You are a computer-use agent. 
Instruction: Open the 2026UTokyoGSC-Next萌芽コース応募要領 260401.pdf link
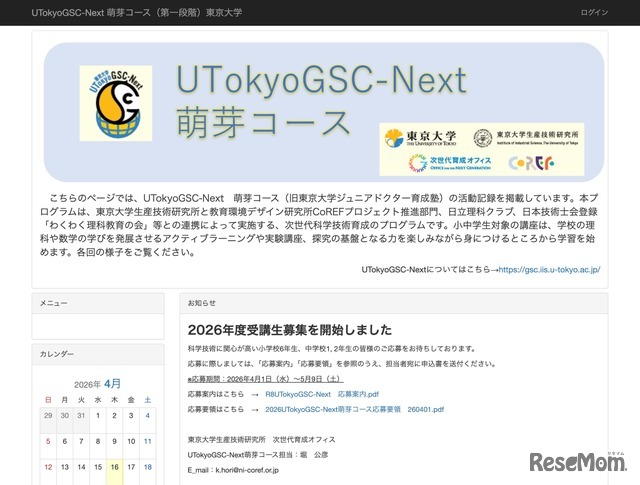click(354, 409)
